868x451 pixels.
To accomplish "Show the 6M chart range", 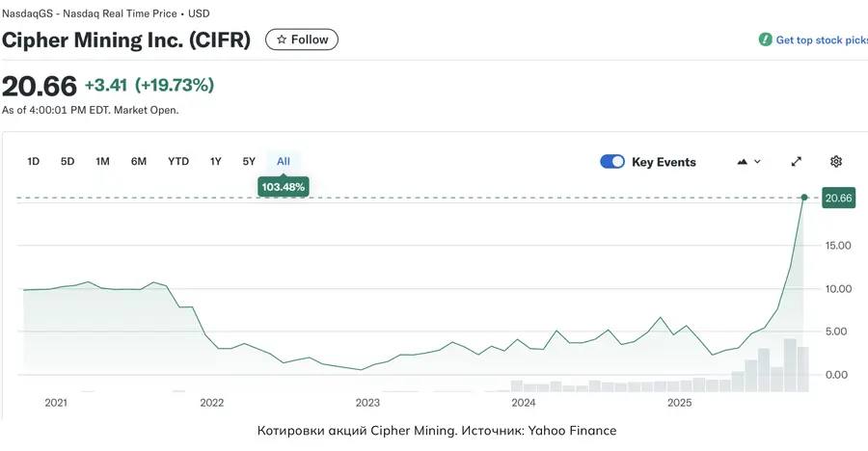I will [139, 162].
